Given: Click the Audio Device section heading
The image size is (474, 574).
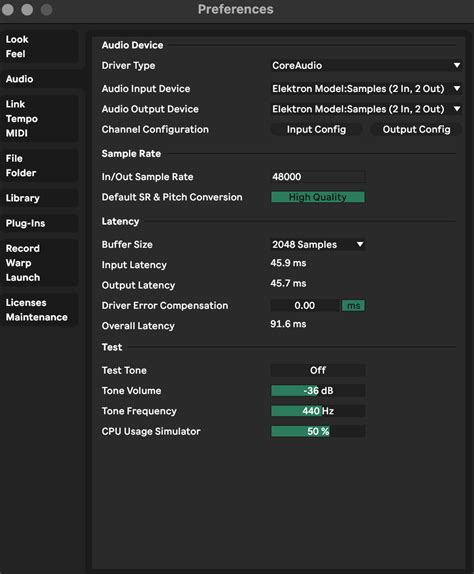Looking at the screenshot, I should click(133, 45).
